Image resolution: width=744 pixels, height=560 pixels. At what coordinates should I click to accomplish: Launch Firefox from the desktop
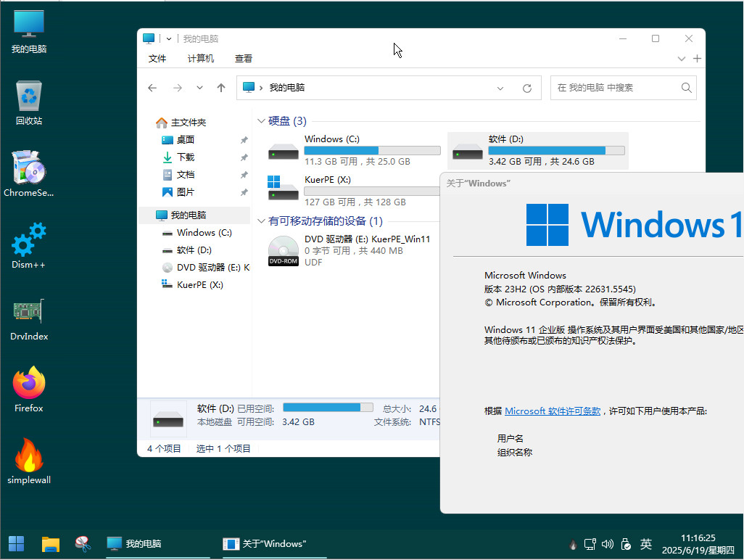29,389
